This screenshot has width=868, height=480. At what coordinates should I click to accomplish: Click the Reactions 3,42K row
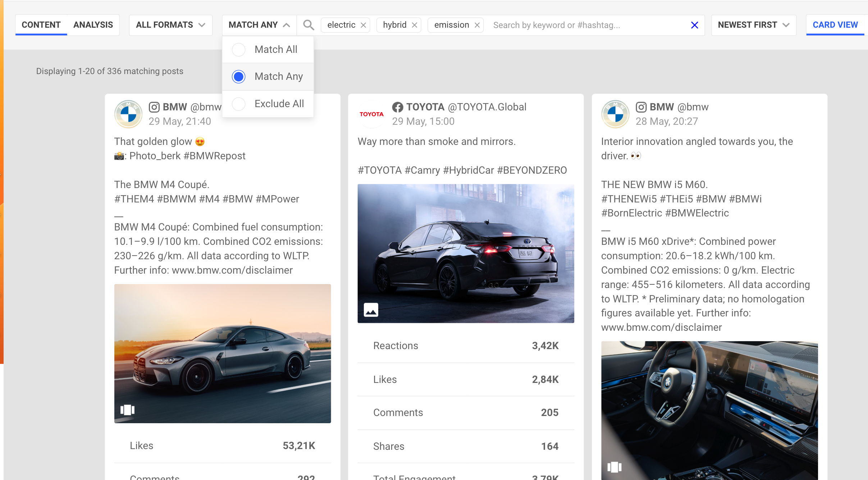click(x=466, y=346)
